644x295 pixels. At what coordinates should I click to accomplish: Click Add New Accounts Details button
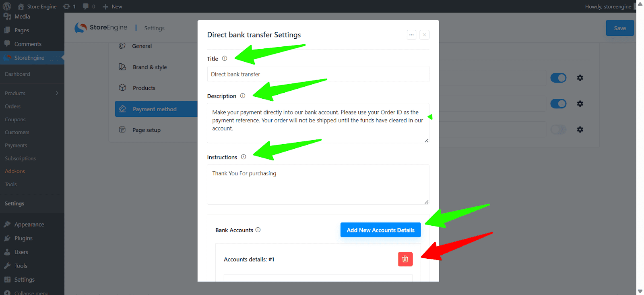tap(380, 230)
